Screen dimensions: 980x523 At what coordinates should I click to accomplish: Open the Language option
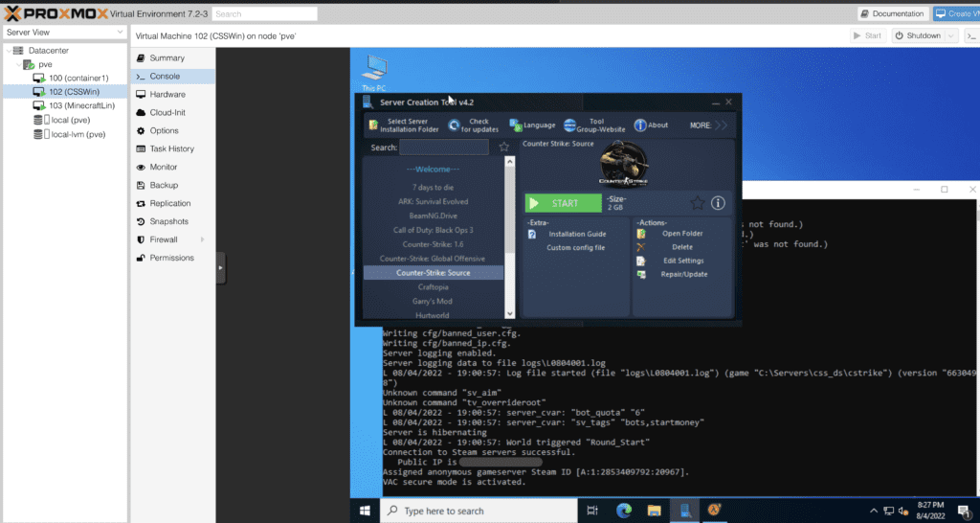click(532, 125)
